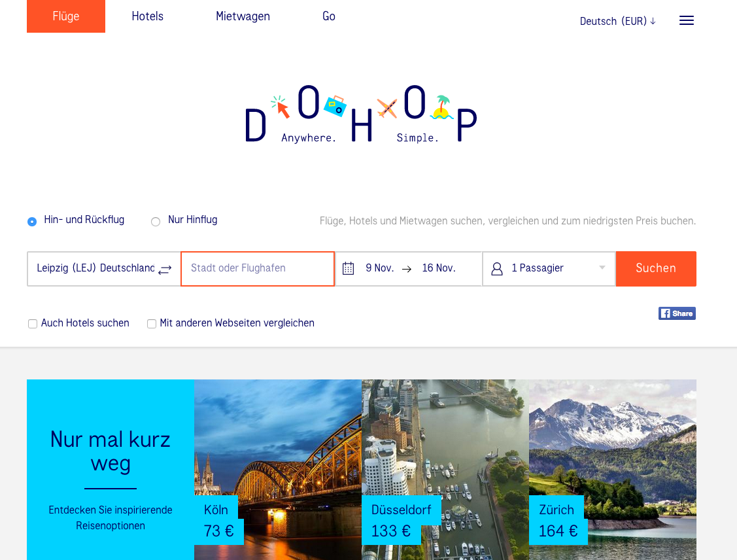Click the arrow between travel dates
This screenshot has height=560, width=737.
coord(407,269)
